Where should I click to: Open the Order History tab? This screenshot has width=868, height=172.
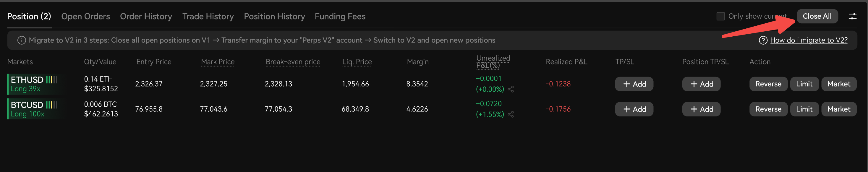(x=146, y=16)
